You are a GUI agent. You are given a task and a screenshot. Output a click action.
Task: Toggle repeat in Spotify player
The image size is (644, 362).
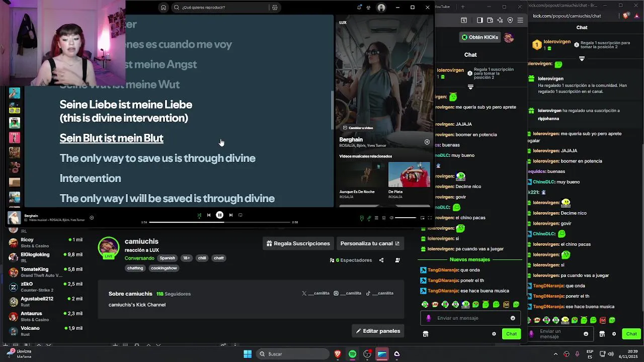click(240, 215)
